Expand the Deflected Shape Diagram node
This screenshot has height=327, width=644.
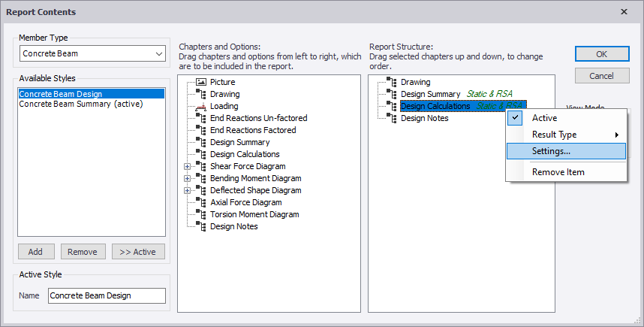point(187,190)
